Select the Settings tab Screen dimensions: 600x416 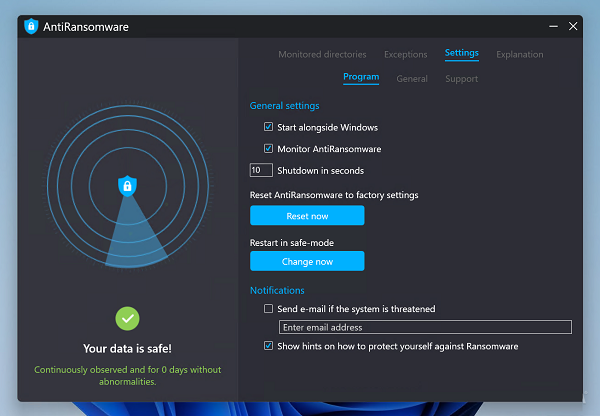point(461,53)
